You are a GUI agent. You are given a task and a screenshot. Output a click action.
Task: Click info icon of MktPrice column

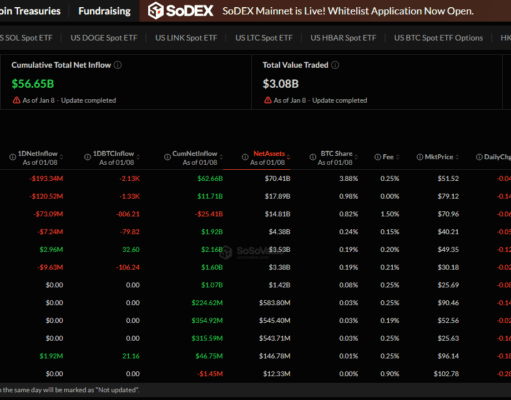pyautogui.click(x=420, y=157)
